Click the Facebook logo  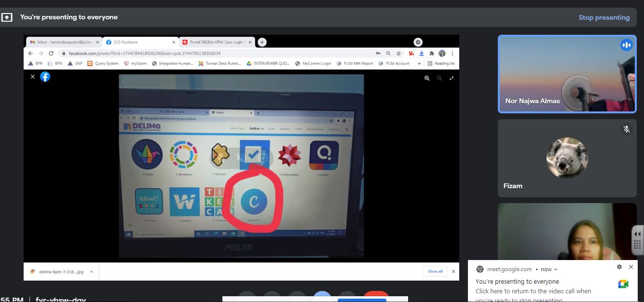(45, 76)
